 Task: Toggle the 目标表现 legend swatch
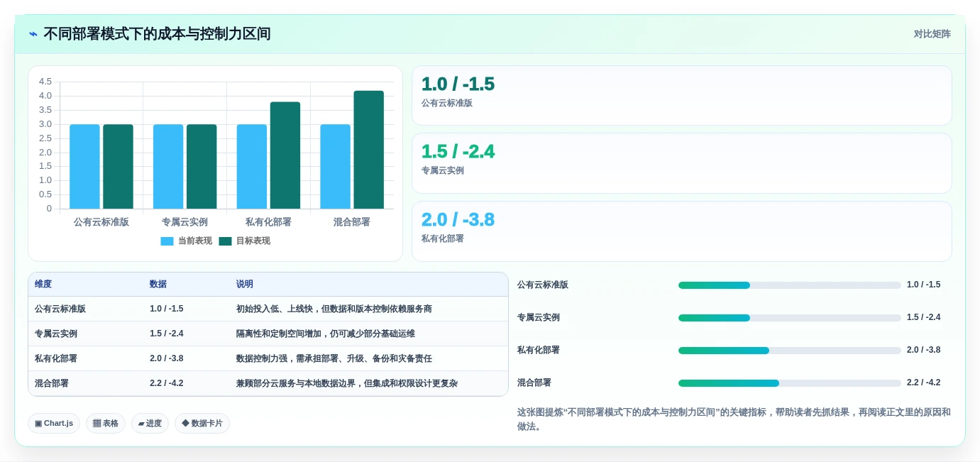[x=225, y=241]
